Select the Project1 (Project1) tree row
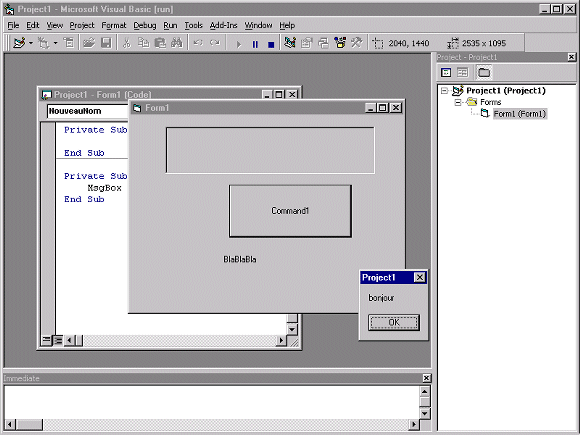 tap(506, 91)
